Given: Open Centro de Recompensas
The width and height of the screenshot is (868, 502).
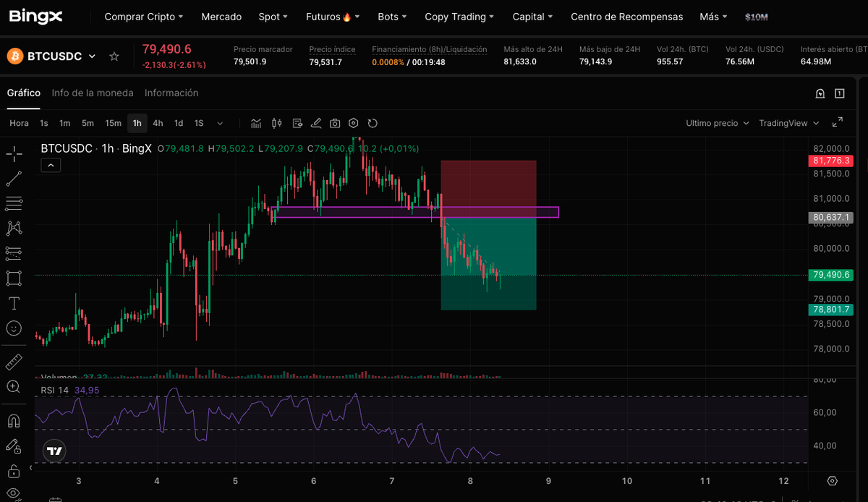Looking at the screenshot, I should (x=626, y=17).
